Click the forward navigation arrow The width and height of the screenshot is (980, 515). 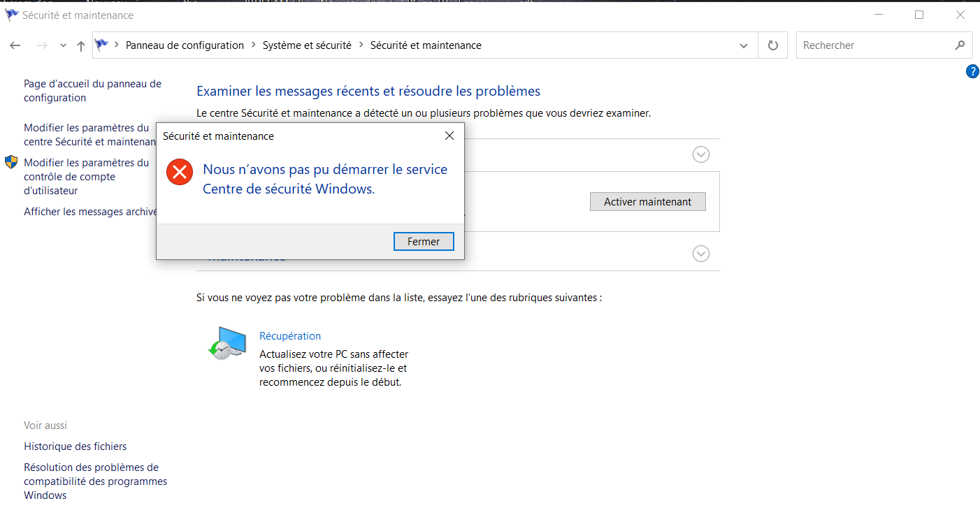tap(42, 45)
